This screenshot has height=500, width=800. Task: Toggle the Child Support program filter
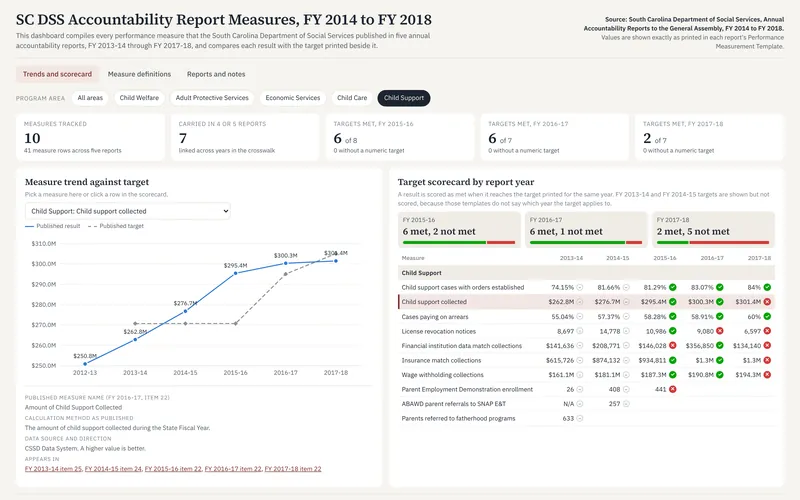click(404, 98)
